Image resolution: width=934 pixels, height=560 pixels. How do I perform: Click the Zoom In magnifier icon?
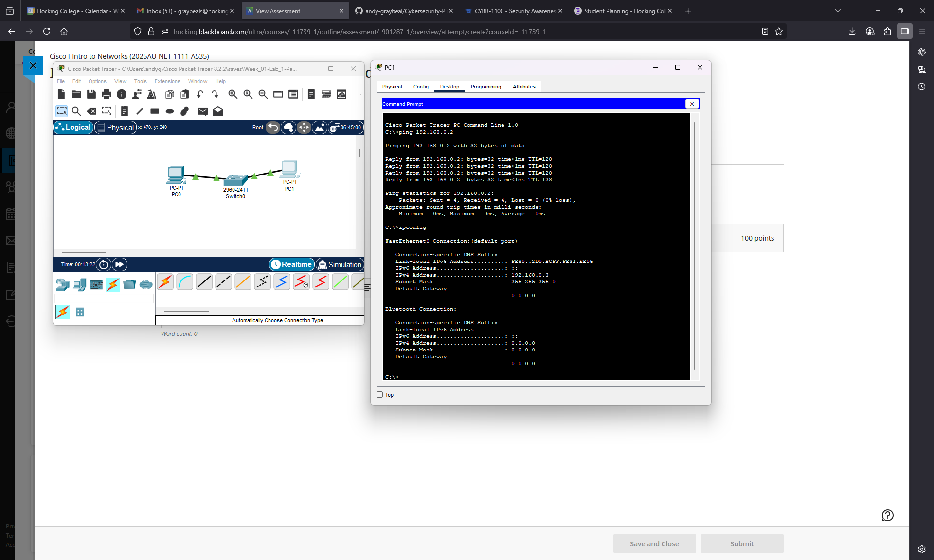pos(233,94)
